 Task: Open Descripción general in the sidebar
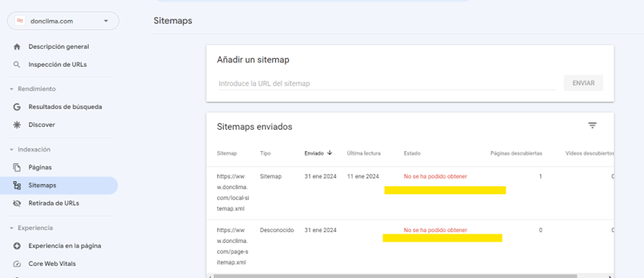click(59, 47)
